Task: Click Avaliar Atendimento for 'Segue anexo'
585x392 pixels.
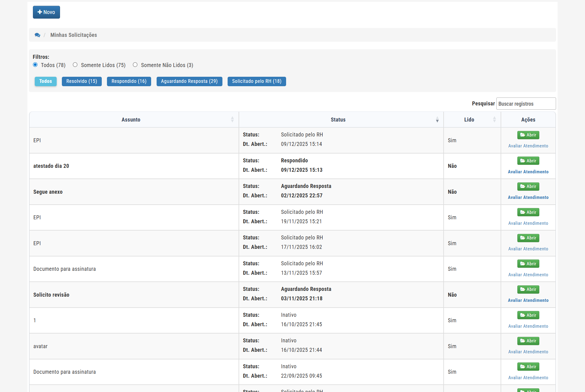Action: click(528, 197)
